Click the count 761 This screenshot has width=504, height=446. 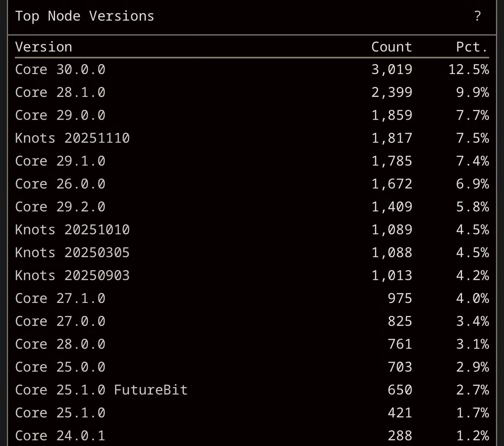click(400, 344)
